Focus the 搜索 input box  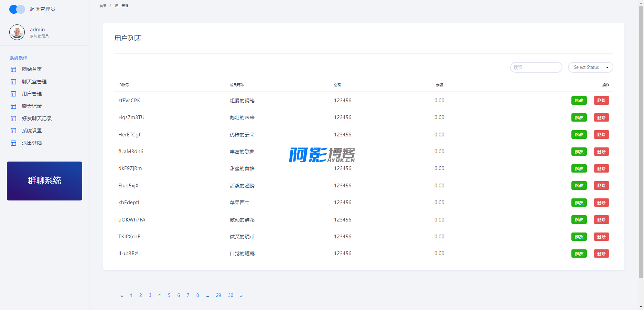pos(536,67)
